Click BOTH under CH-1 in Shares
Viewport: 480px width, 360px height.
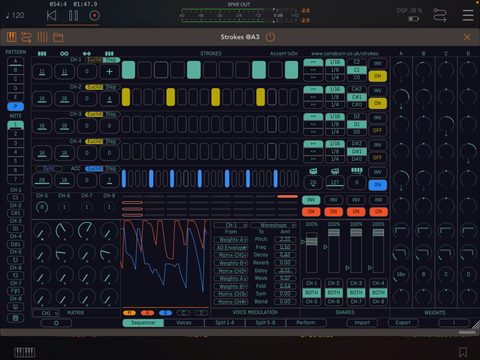pos(312,293)
